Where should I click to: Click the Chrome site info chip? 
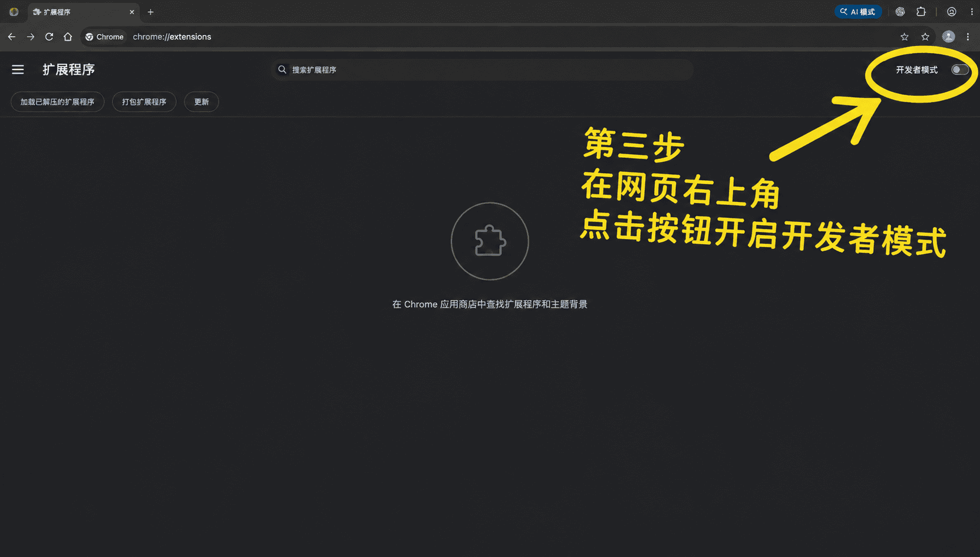pyautogui.click(x=105, y=37)
